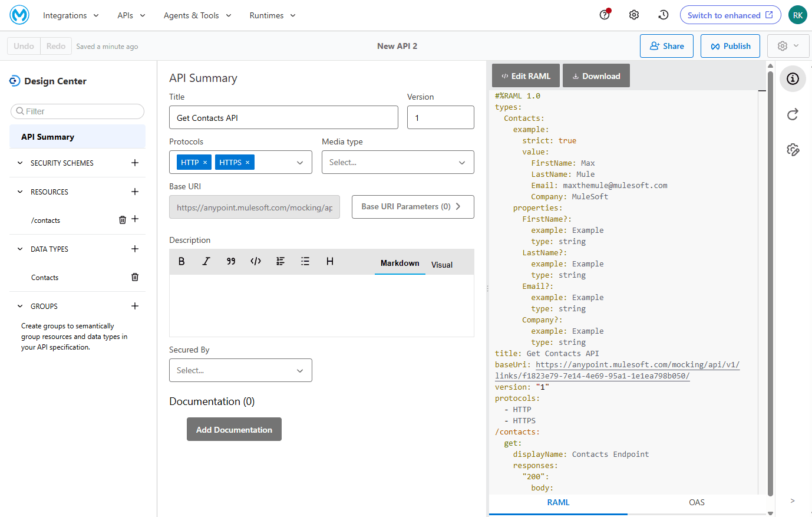Image resolution: width=812 pixels, height=517 pixels.
Task: Click the Share button
Action: [x=666, y=46]
